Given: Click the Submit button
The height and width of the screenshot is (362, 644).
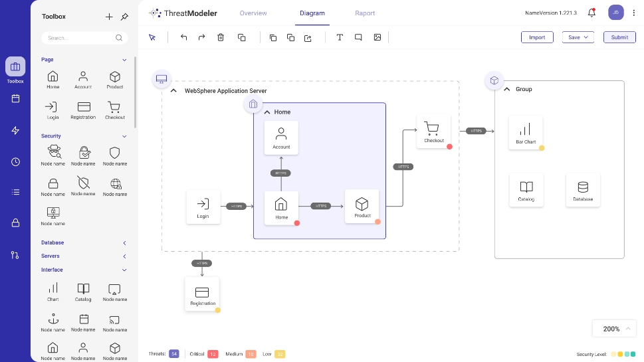Looking at the screenshot, I should 619,37.
